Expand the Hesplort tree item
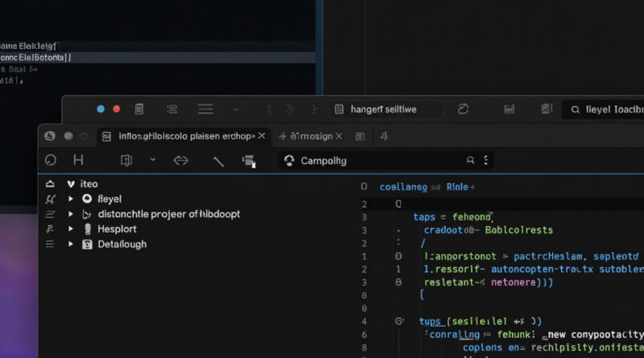The width and height of the screenshot is (644, 358). pyautogui.click(x=71, y=228)
